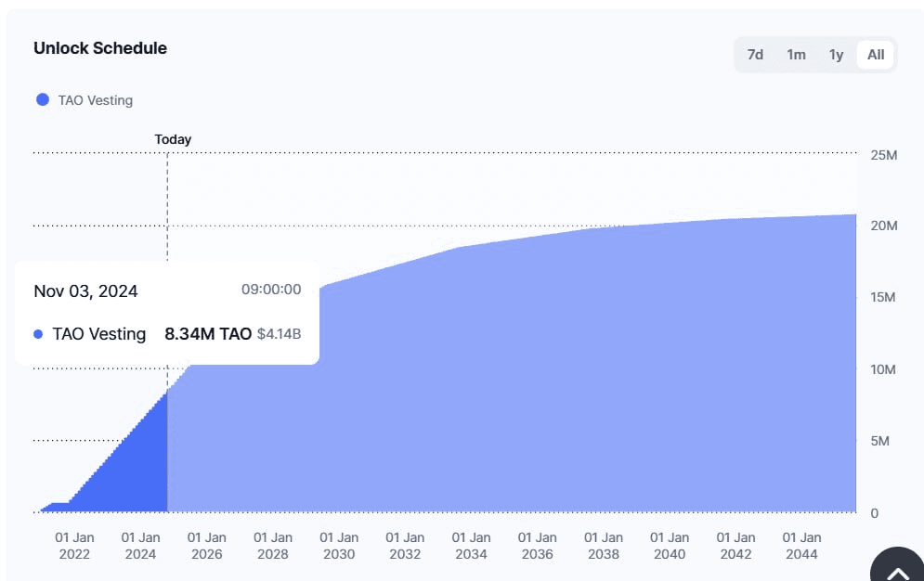
Task: Click the light blue future vesting area
Action: pos(512,400)
